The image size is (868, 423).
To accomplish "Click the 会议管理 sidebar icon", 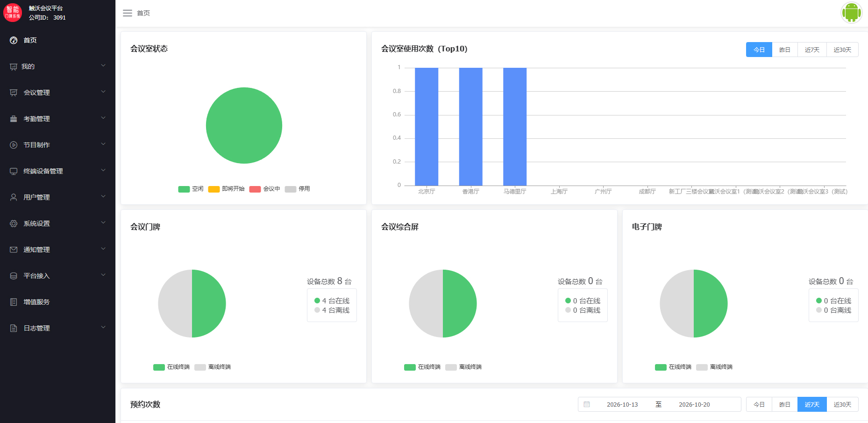I will click(x=14, y=93).
